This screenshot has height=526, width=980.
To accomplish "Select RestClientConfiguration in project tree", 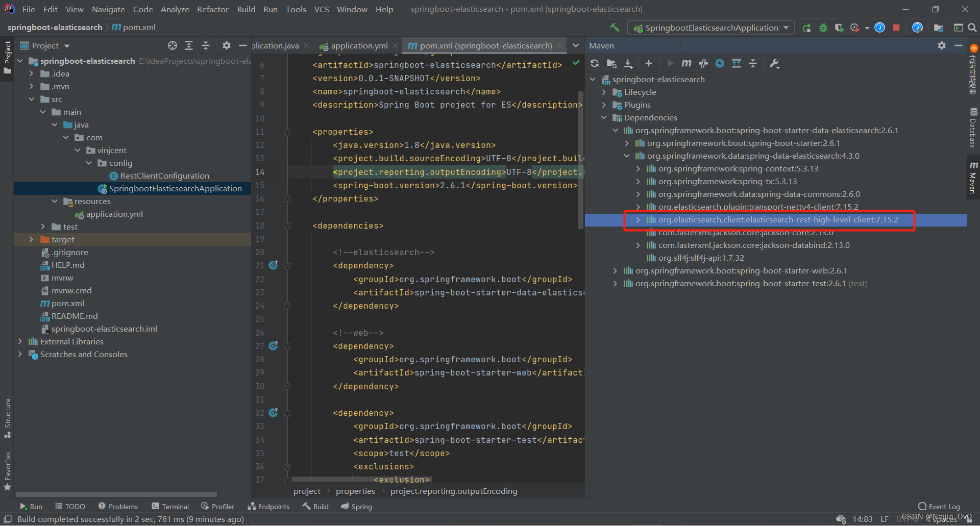I will [x=164, y=176].
